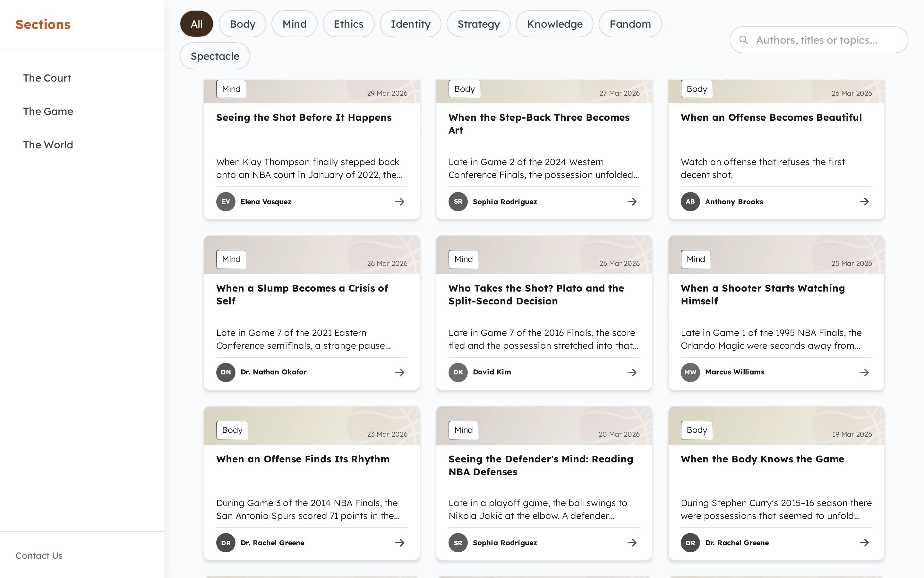This screenshot has height=578, width=924.
Task: Click the Contact Us link
Action: 39,556
